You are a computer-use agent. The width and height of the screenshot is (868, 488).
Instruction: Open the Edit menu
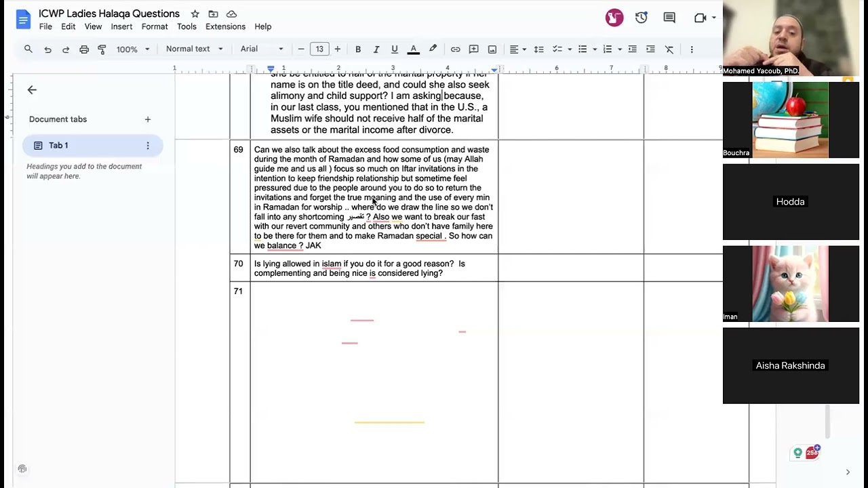68,26
